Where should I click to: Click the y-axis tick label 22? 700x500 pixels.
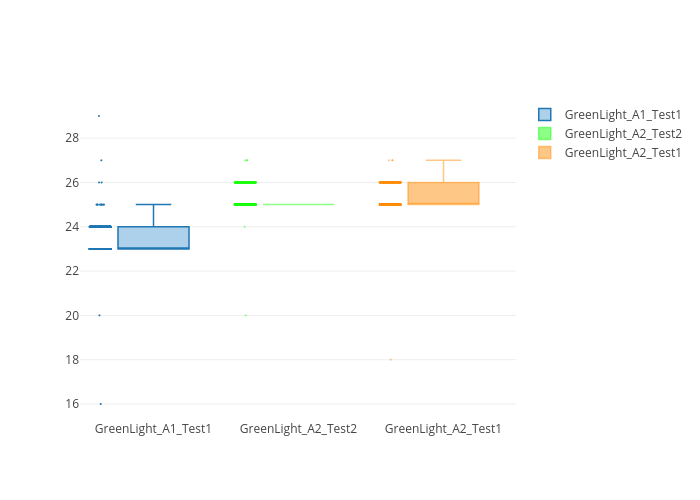click(72, 271)
